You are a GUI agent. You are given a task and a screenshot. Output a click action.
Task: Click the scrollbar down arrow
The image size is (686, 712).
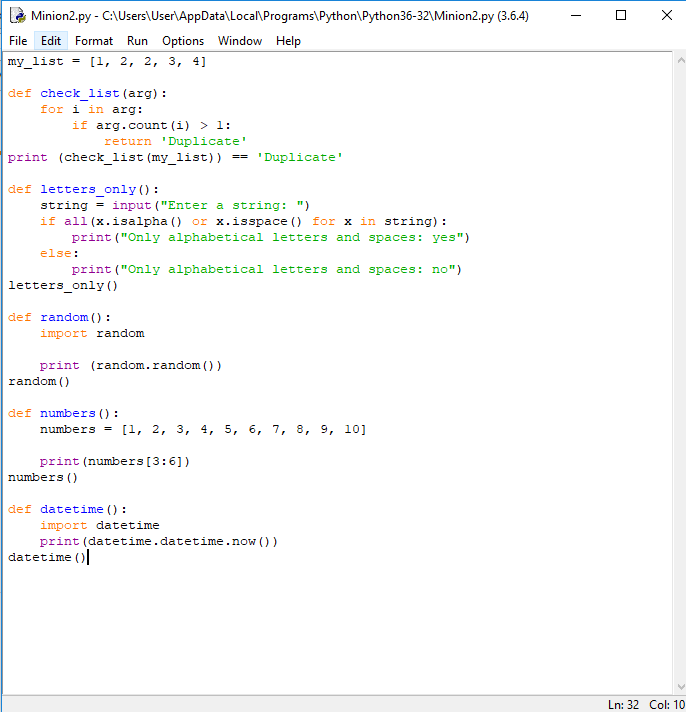pyautogui.click(x=680, y=687)
